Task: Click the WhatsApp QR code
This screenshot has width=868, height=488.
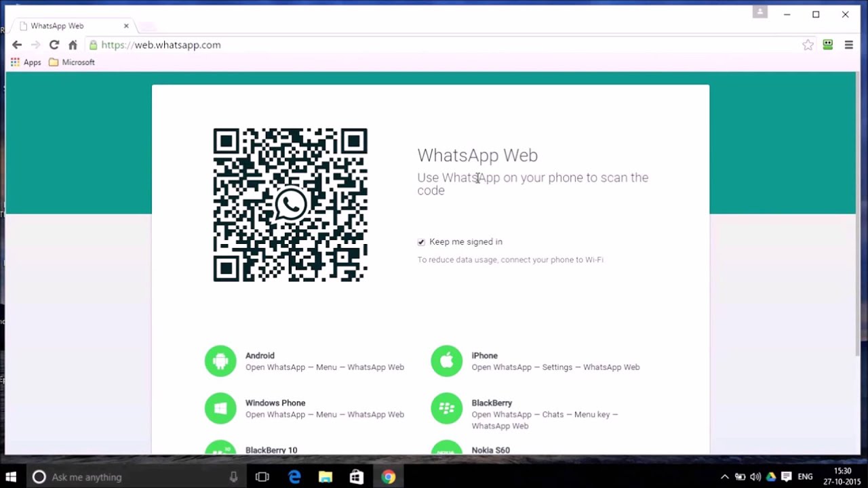Action: coord(290,205)
